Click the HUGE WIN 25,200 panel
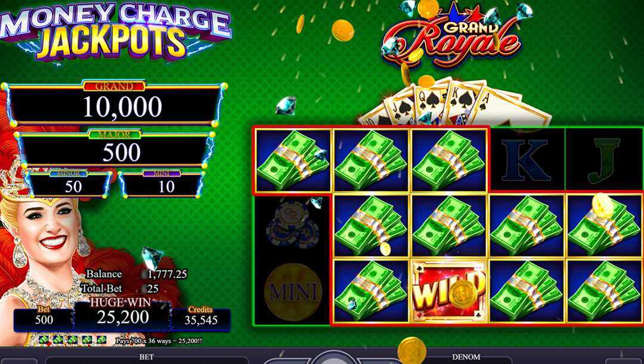 122,314
